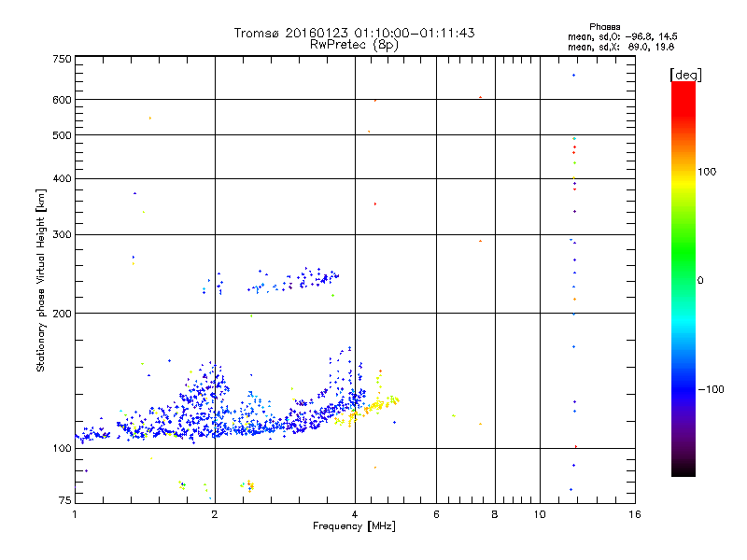Click the 'Frequency [MHz]' axis label

click(354, 526)
